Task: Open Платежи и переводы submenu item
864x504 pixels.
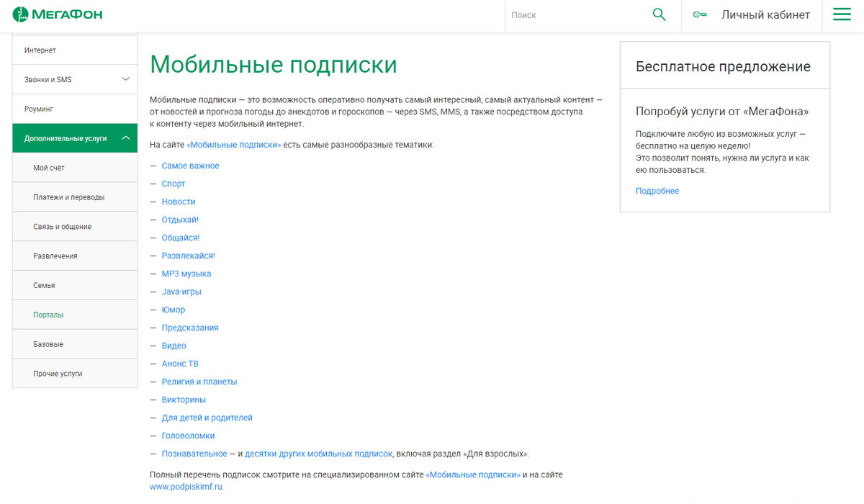Action: pos(75,197)
